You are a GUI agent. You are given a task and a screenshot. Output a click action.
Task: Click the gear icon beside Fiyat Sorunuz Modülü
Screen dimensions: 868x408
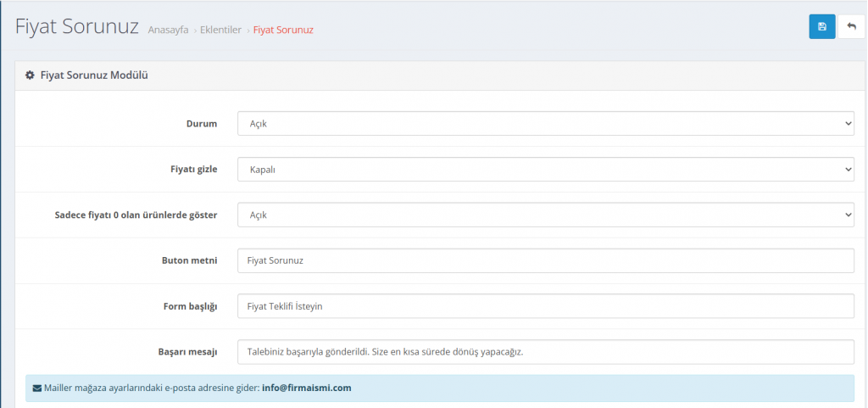(x=30, y=75)
